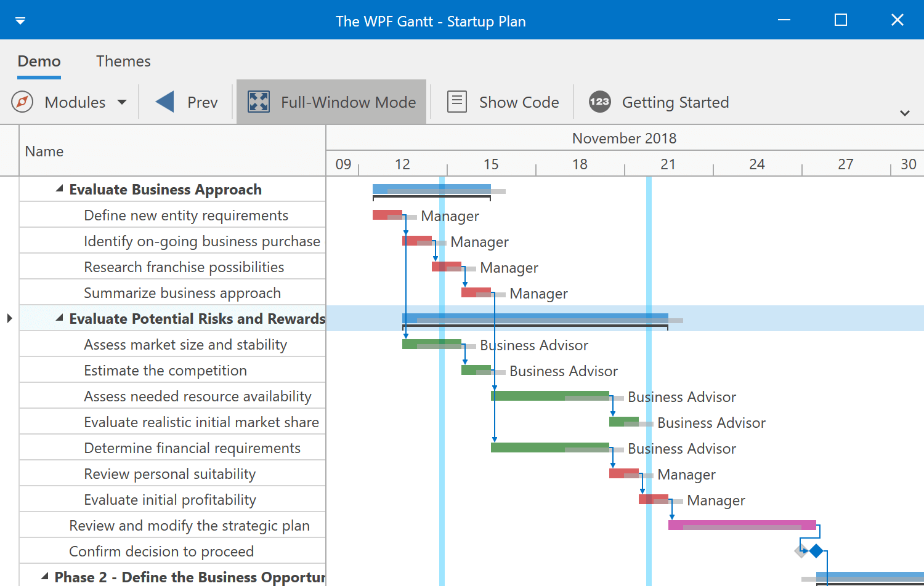Click the Full-Window Mode icon button
This screenshot has width=924, height=586.
pos(259,101)
